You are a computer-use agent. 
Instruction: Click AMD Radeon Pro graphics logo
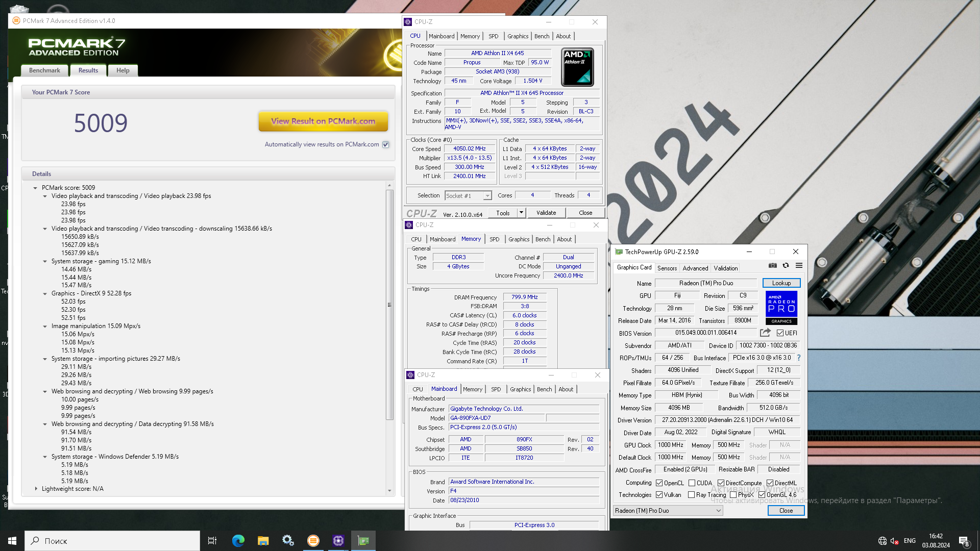[781, 308]
